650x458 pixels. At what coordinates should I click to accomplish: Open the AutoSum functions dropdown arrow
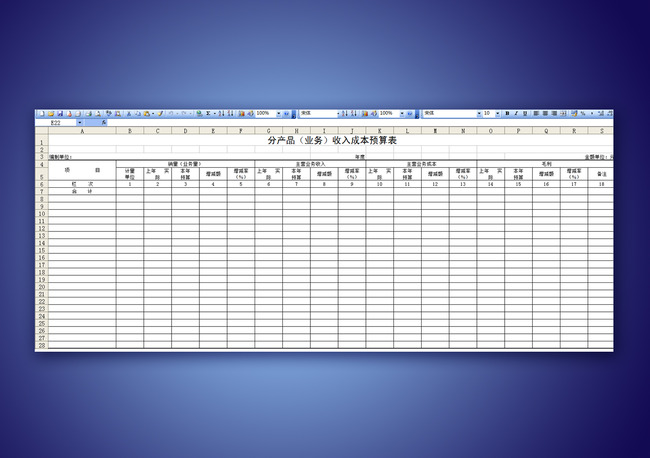(x=214, y=114)
